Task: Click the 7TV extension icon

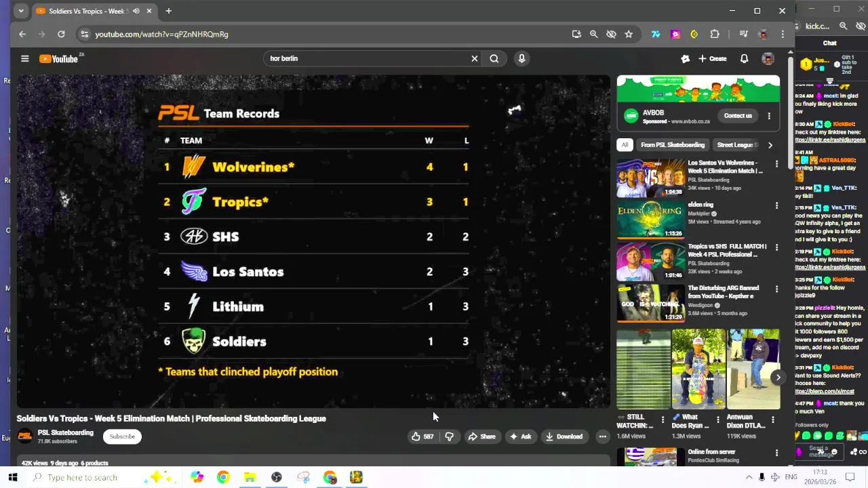Action: pos(656,34)
